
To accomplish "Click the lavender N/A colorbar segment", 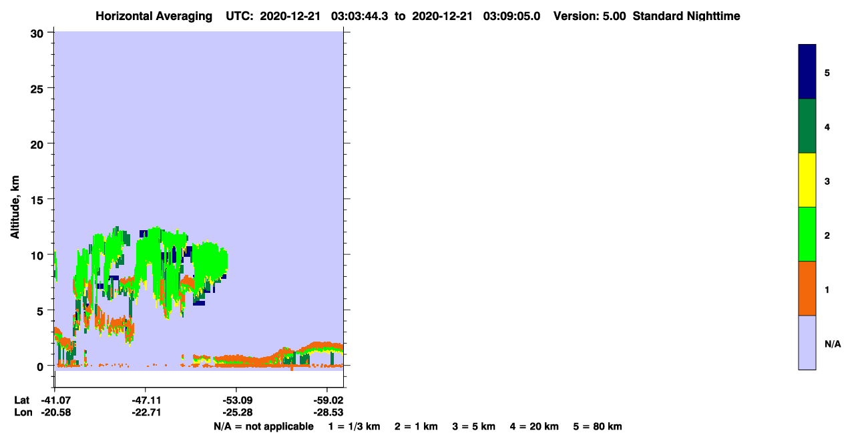I will 807,342.
